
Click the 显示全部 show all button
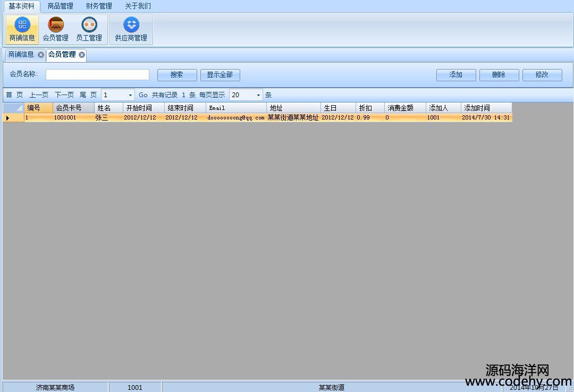(220, 75)
